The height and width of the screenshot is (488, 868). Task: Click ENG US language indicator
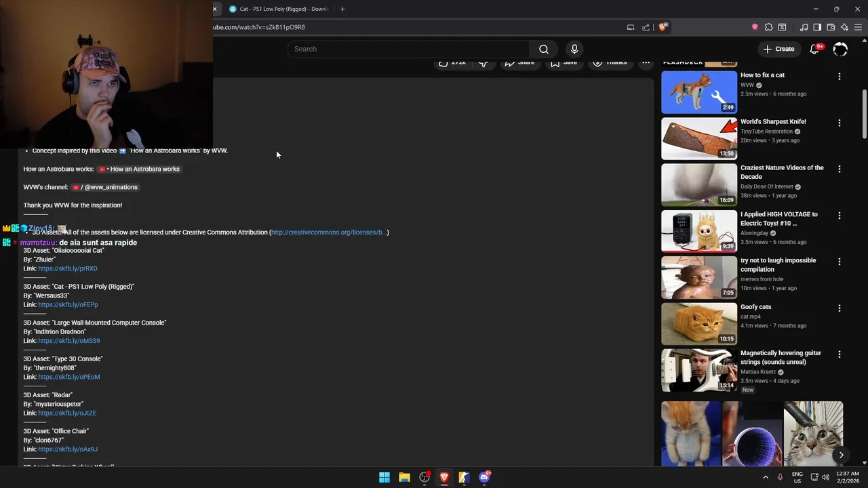click(797, 477)
